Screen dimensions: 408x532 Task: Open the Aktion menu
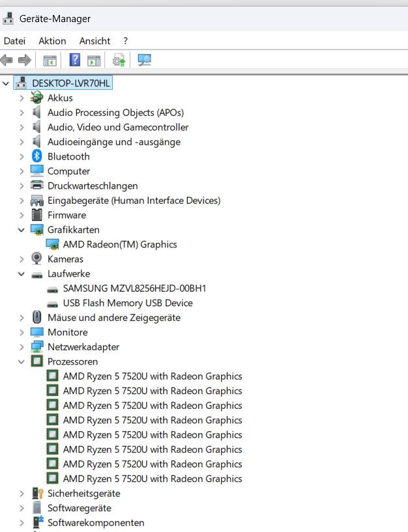[52, 40]
